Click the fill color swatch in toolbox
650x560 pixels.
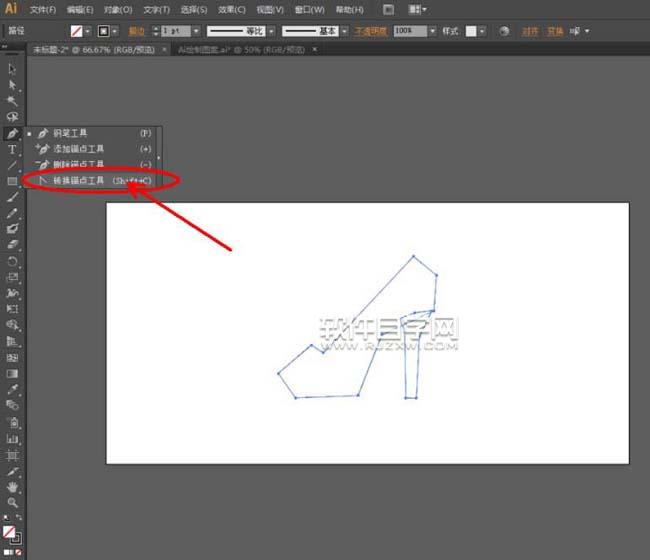9,532
